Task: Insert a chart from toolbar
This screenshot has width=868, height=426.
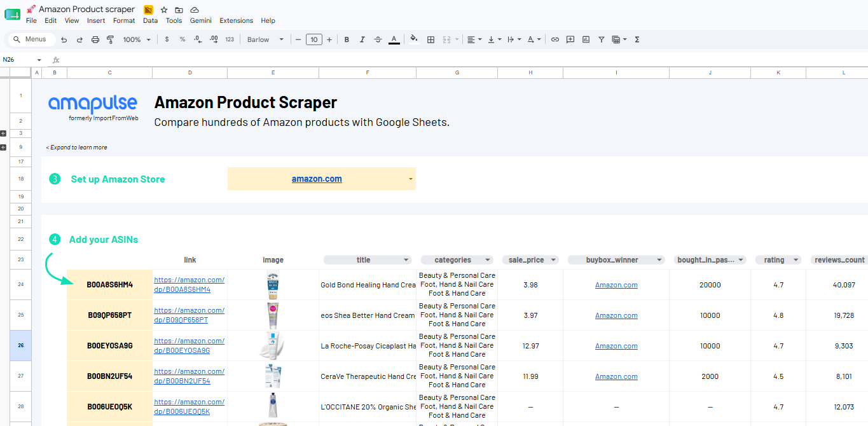Action: point(586,39)
